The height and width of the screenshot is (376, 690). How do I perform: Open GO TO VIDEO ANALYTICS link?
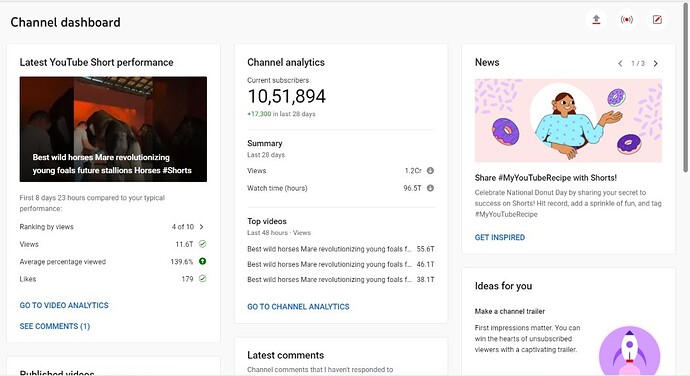coord(64,305)
